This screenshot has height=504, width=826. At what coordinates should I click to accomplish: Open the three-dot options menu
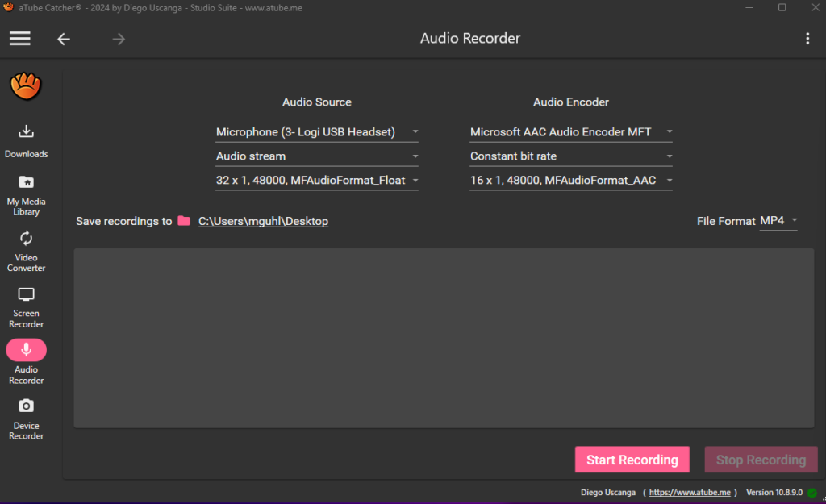click(807, 39)
